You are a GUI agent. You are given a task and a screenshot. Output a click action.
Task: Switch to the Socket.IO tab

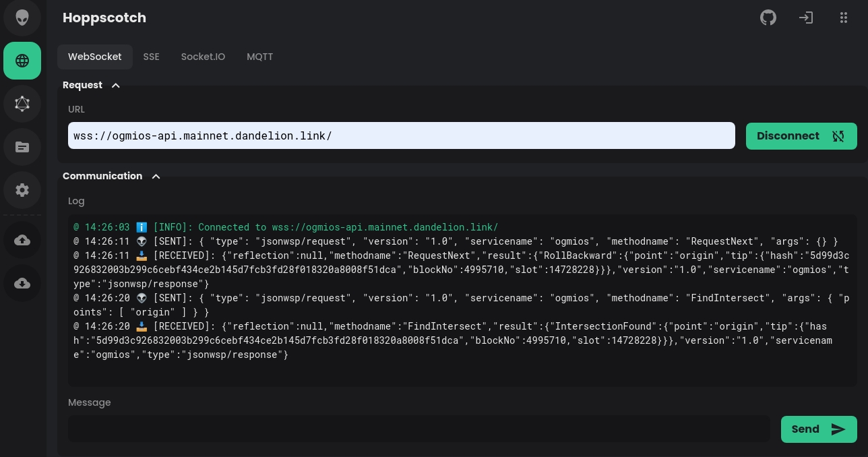(203, 57)
